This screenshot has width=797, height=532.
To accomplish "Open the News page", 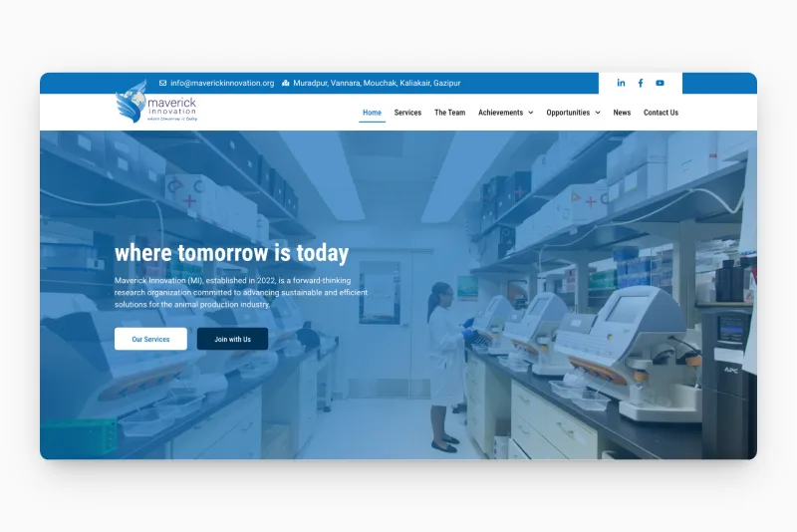I will coord(622,113).
